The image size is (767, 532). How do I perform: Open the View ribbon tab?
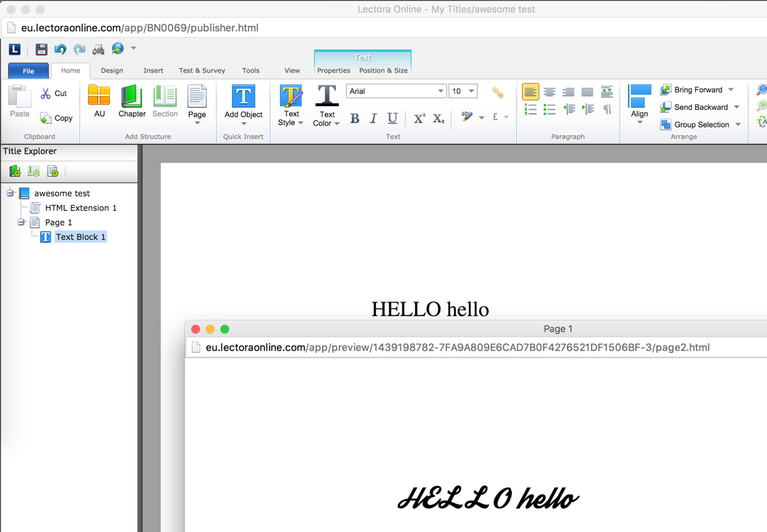coord(292,70)
